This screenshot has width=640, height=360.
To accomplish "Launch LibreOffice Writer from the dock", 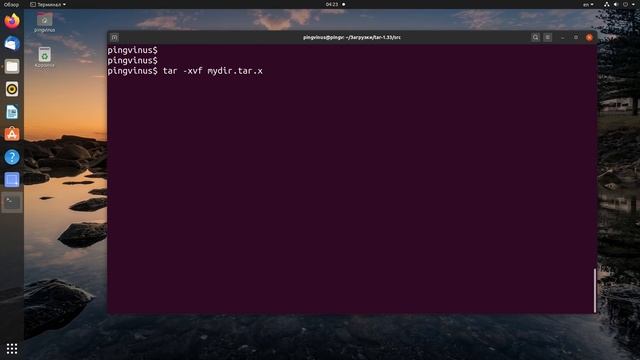I will click(x=12, y=112).
